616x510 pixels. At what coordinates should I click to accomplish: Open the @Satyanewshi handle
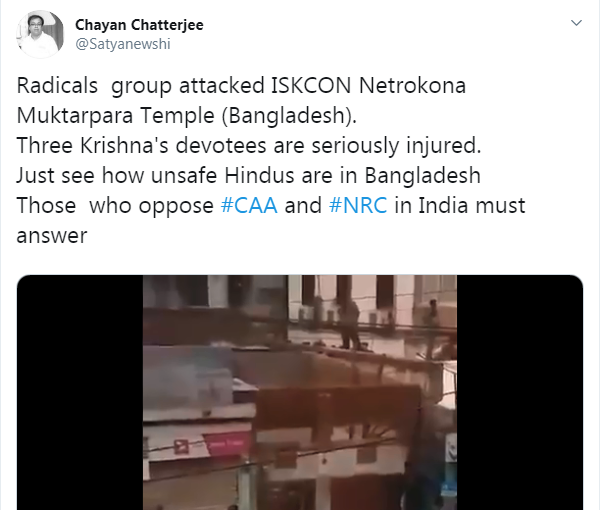click(x=123, y=44)
